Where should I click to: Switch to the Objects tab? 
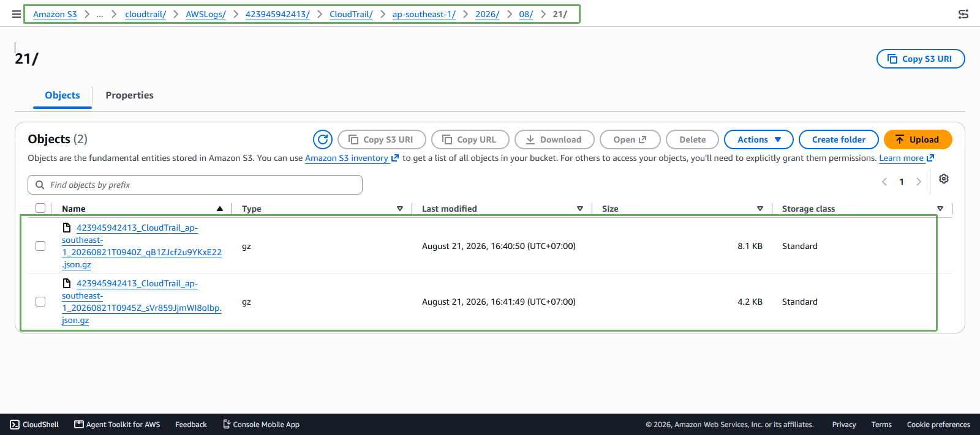tap(62, 95)
